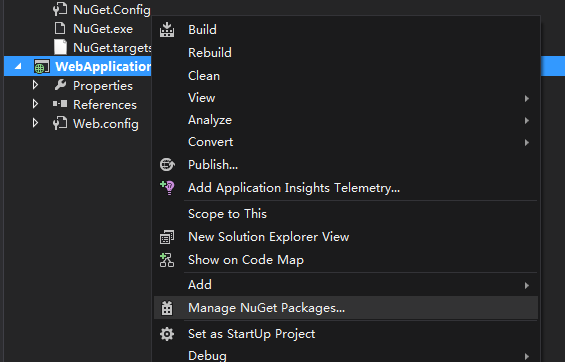Click the Set as StartUp Project gear icon
This screenshot has height=362, width=565.
tap(167, 334)
